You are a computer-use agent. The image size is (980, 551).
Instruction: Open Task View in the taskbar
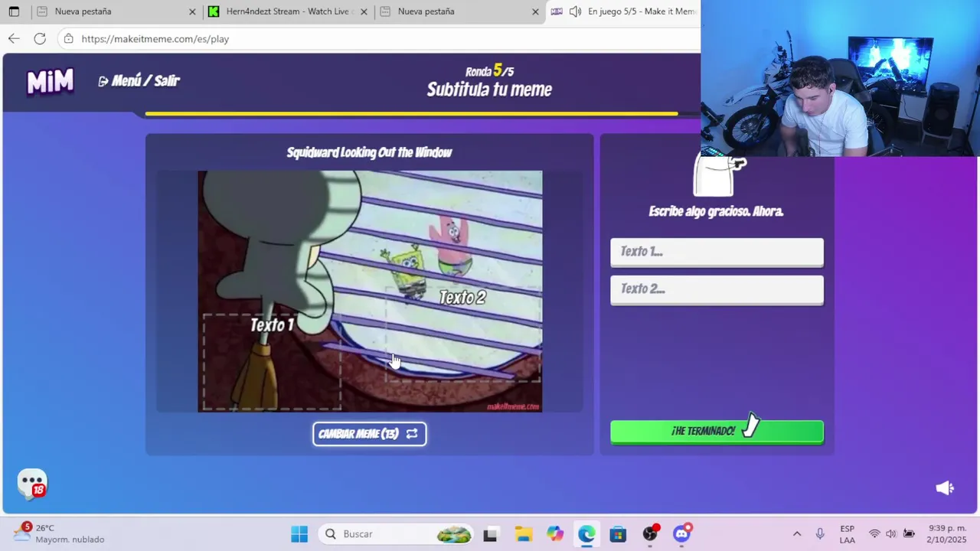(490, 534)
